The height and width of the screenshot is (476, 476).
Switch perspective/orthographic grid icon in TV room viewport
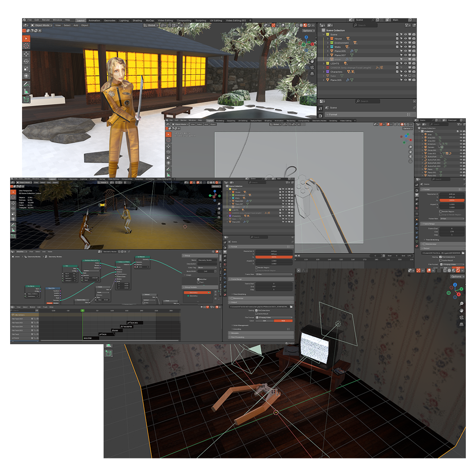click(461, 324)
